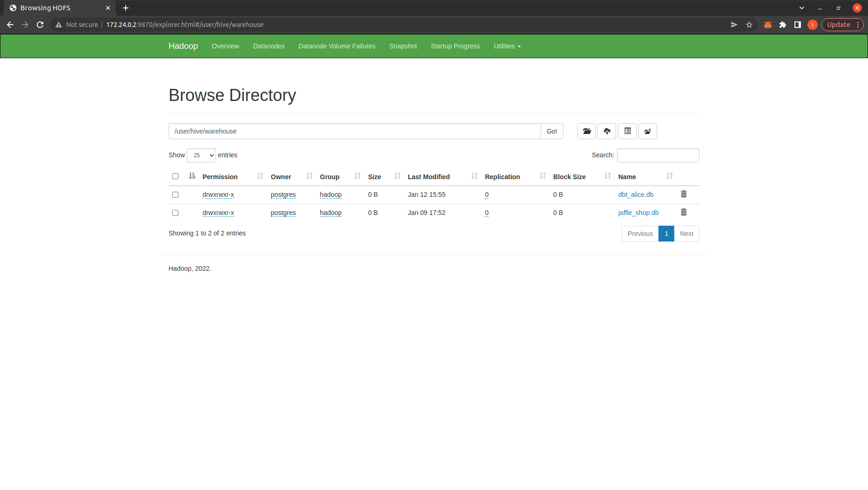
Task: Check the dbt_alice.db row checkbox
Action: click(x=175, y=195)
